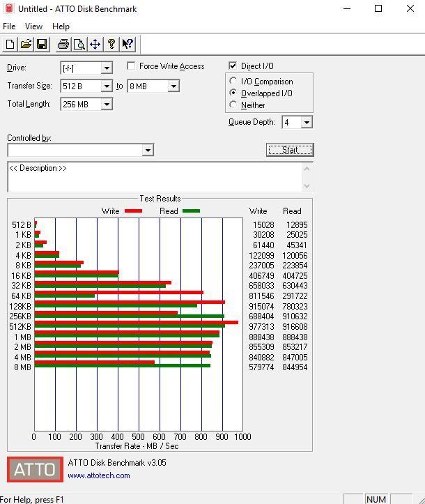425x504 pixels.
Task: Click the context Help pointer icon
Action: coord(127,44)
